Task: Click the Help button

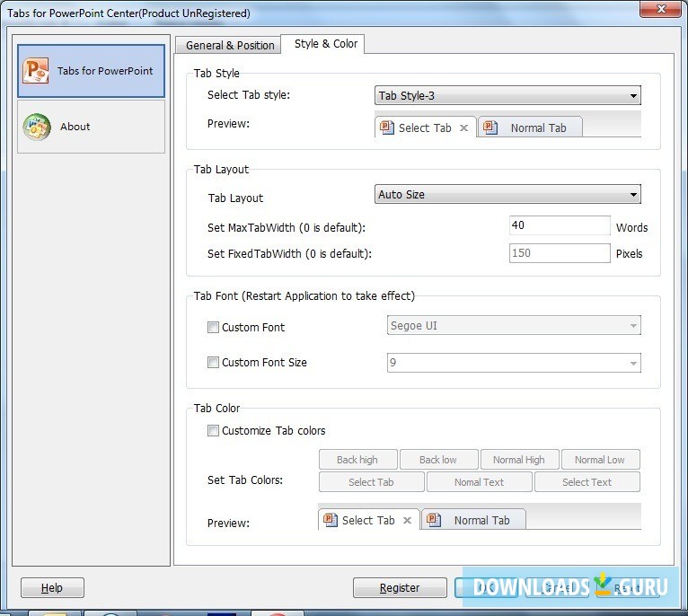Action: [x=52, y=587]
